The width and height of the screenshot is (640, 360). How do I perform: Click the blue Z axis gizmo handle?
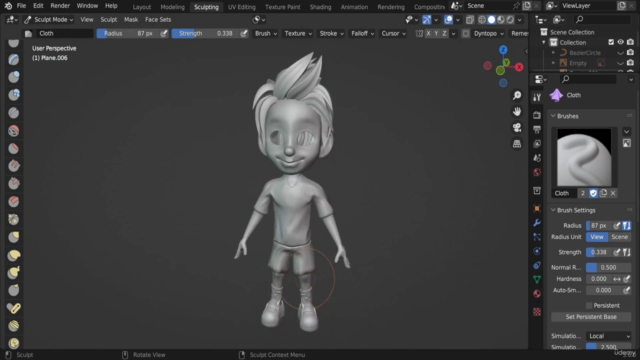point(503,50)
